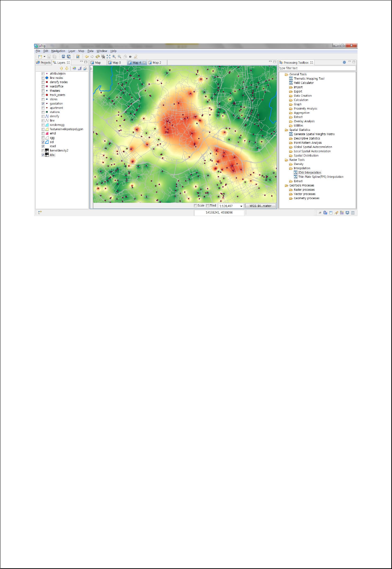The image size is (392, 569).
Task: Expand the Density folder
Action: click(x=291, y=164)
